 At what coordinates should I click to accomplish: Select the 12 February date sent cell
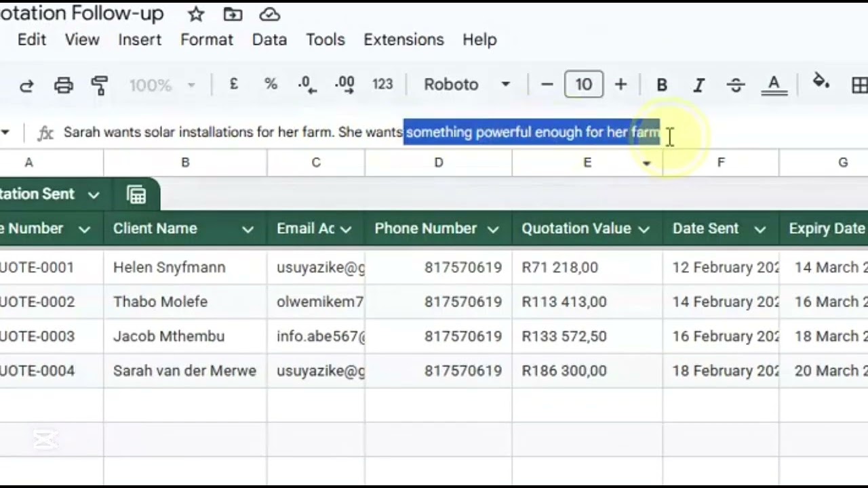point(721,268)
